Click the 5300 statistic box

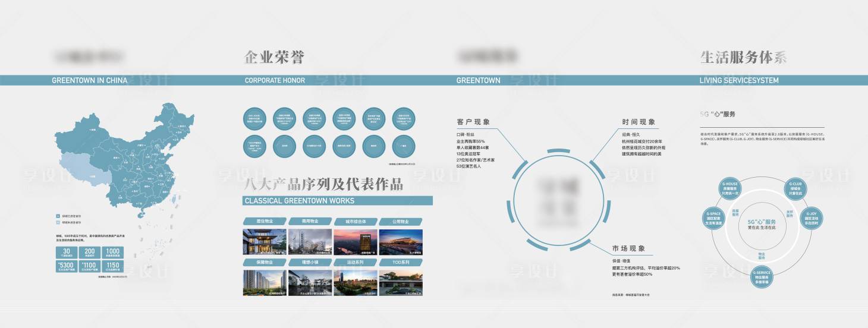(65, 266)
